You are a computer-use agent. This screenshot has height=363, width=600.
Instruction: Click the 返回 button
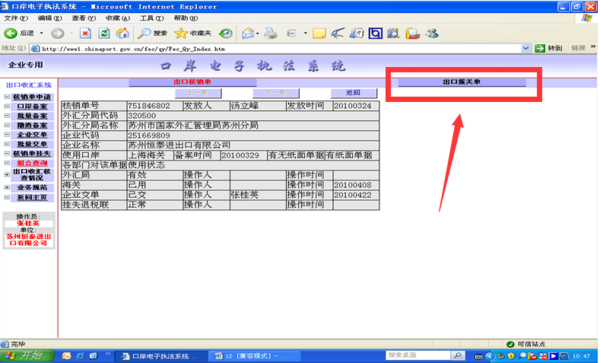pyautogui.click(x=353, y=93)
